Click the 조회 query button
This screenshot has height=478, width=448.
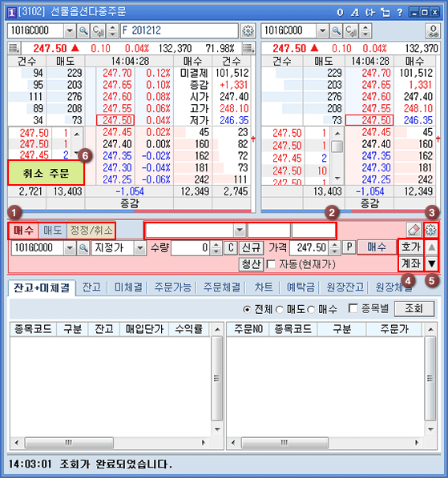coord(414,309)
